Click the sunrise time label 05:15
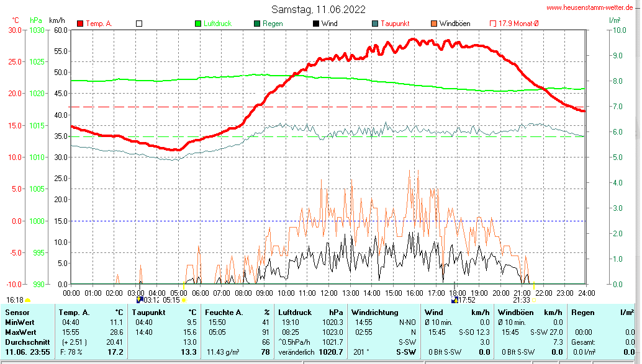The width and height of the screenshot is (642, 364). click(x=170, y=300)
